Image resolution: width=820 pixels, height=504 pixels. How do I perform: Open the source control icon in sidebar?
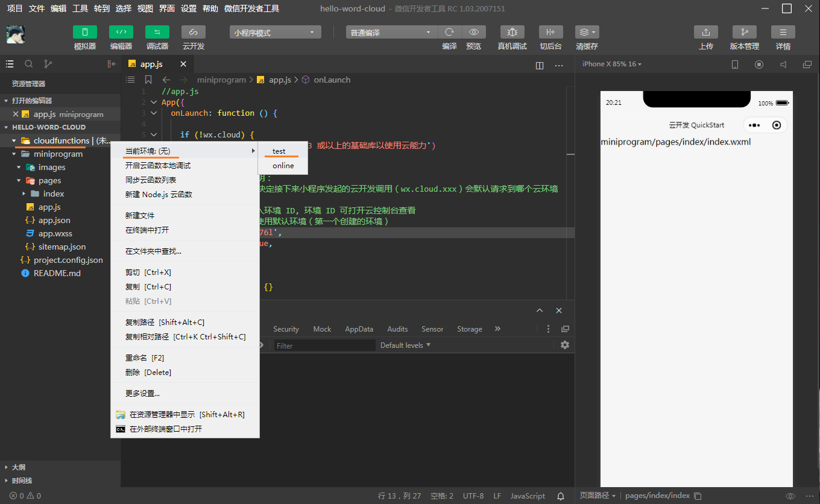48,64
